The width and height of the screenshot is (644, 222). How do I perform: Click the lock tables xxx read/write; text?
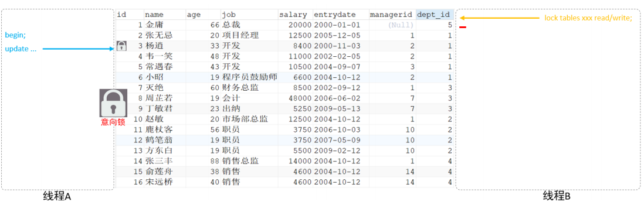[588, 18]
